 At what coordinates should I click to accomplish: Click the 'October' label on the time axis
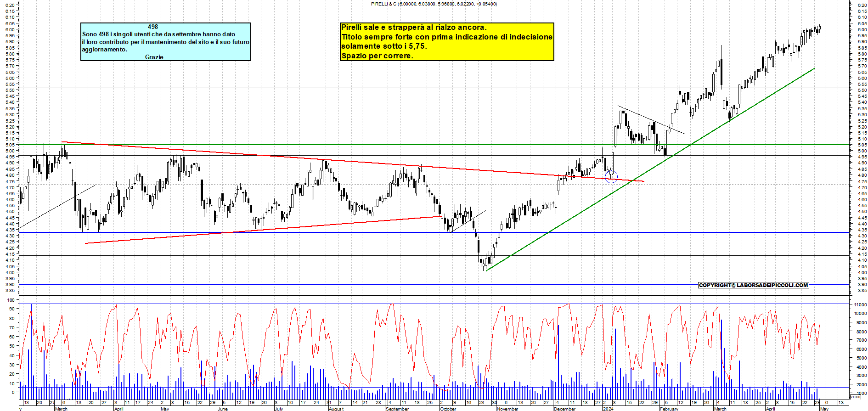pos(448,409)
